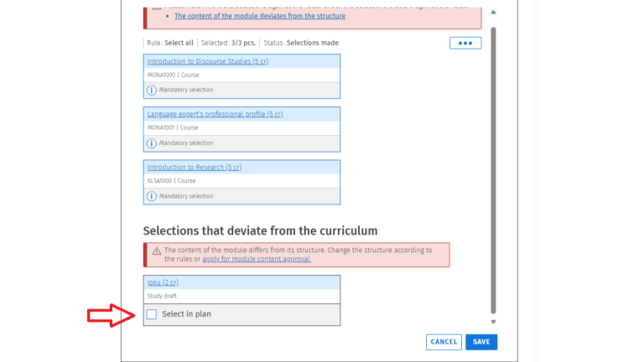Screen dimensions: 644x362
Task: Open Language expert's professional profile (5 cr) link
Action: pyautogui.click(x=216, y=114)
